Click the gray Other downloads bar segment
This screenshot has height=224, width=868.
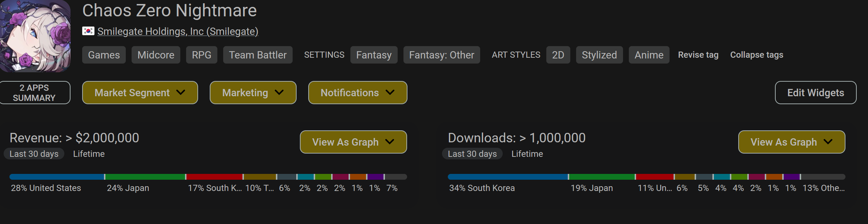[x=823, y=177]
